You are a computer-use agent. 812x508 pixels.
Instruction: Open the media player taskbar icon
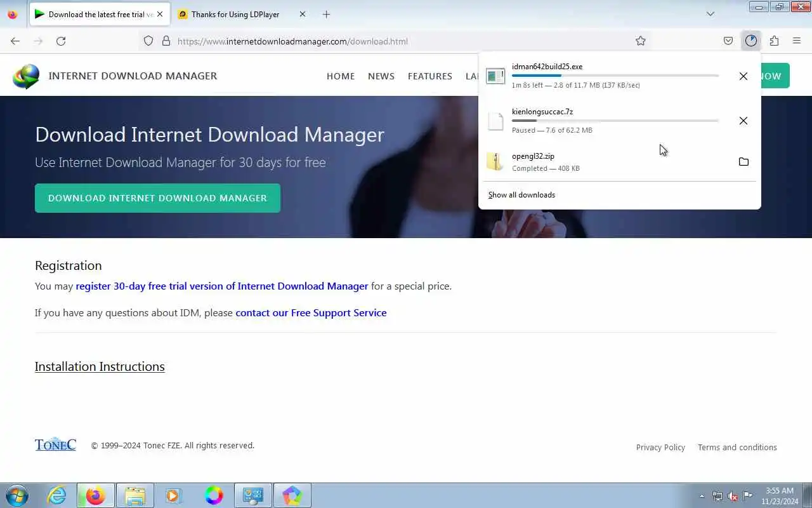(173, 495)
